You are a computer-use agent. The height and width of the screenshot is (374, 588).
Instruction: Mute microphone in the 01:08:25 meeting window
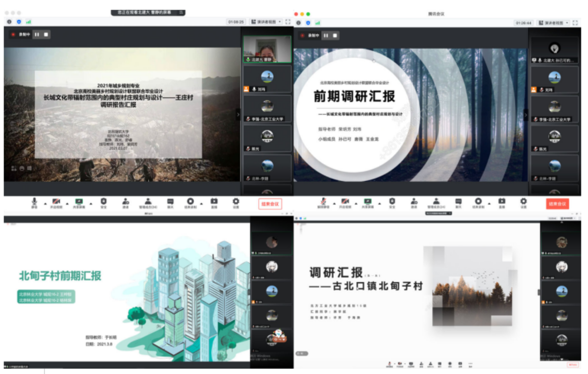pos(34,203)
